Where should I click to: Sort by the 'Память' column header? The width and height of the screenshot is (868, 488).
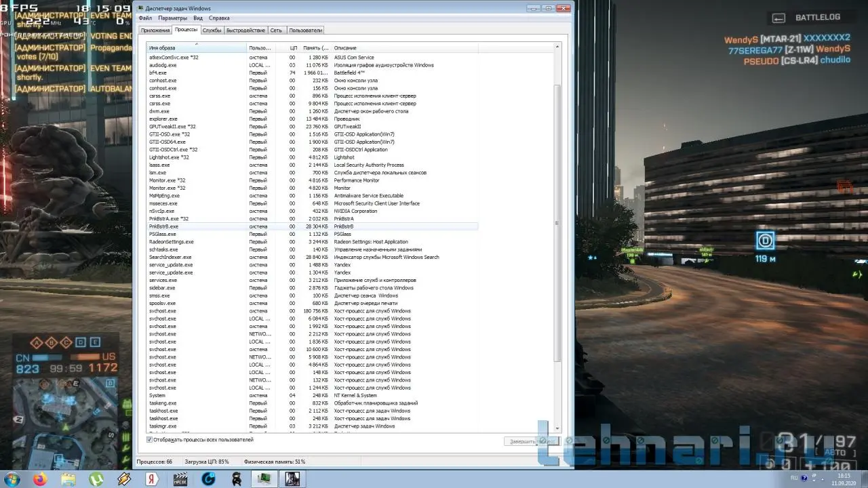(315, 48)
